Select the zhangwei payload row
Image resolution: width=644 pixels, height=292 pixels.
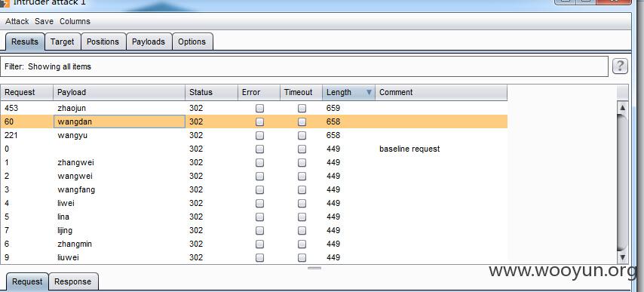coord(254,163)
